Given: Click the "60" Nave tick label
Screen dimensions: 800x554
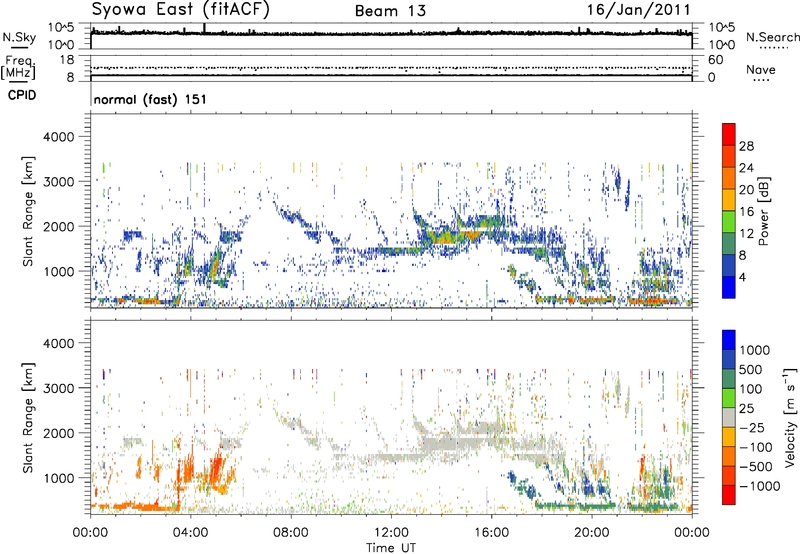Looking at the screenshot, I should pos(715,60).
